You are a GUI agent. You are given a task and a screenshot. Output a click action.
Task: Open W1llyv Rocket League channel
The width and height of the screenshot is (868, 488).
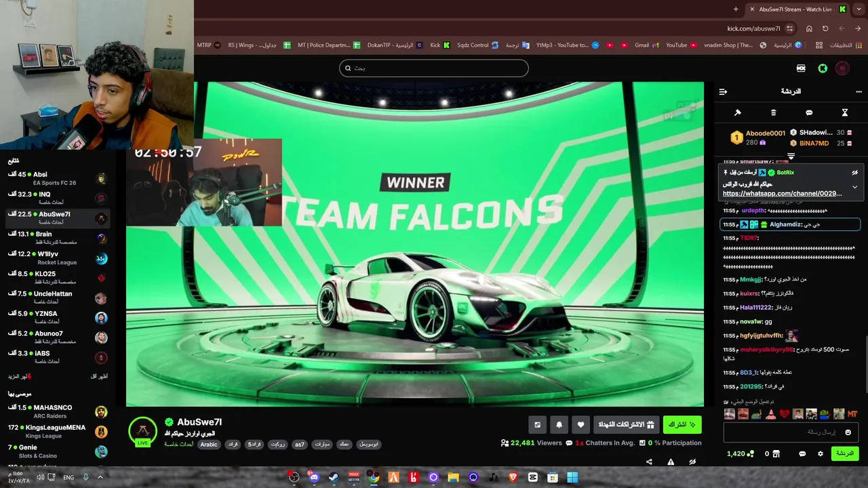click(x=58, y=258)
